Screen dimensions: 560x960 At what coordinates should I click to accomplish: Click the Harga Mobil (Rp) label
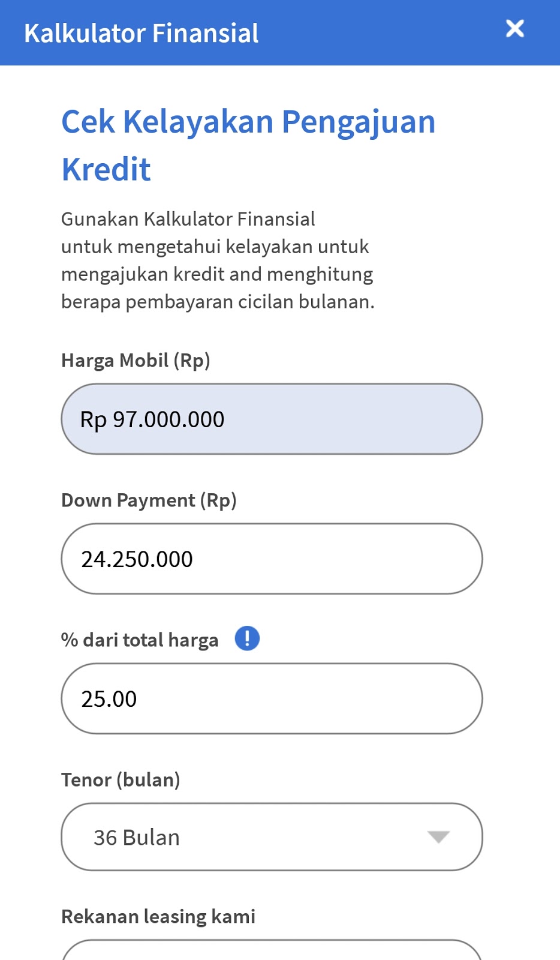pyautogui.click(x=136, y=361)
